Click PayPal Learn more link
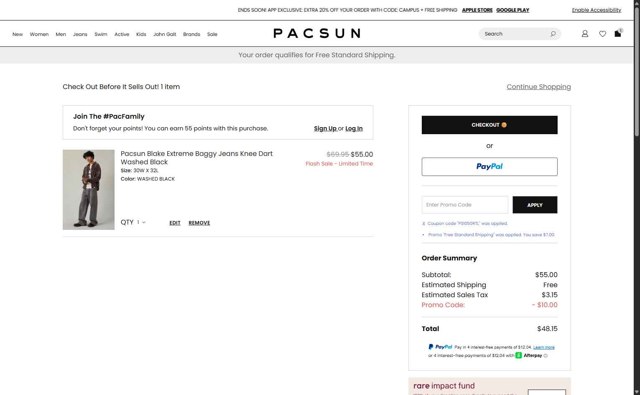The width and height of the screenshot is (640, 395). point(544,347)
